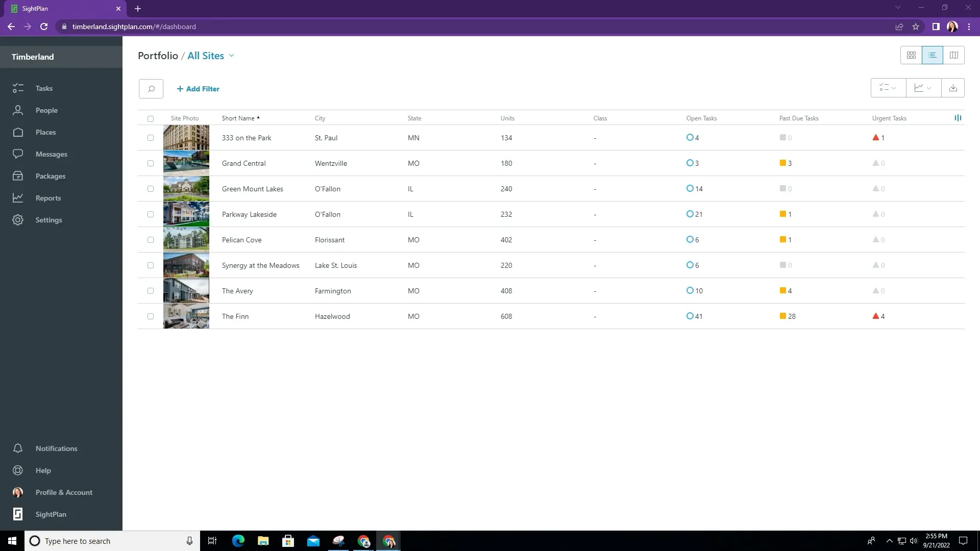The height and width of the screenshot is (551, 980).
Task: Open the column chooser icon
Action: click(958, 118)
